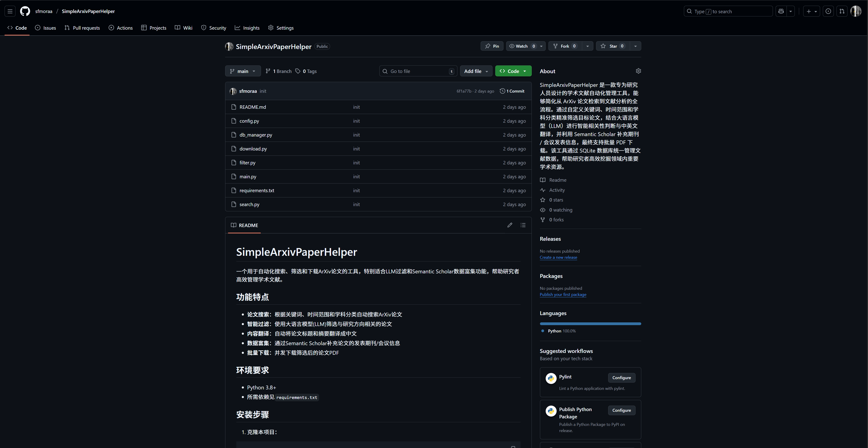The width and height of the screenshot is (868, 448).
Task: Edit README with the pencil icon
Action: [x=510, y=225]
